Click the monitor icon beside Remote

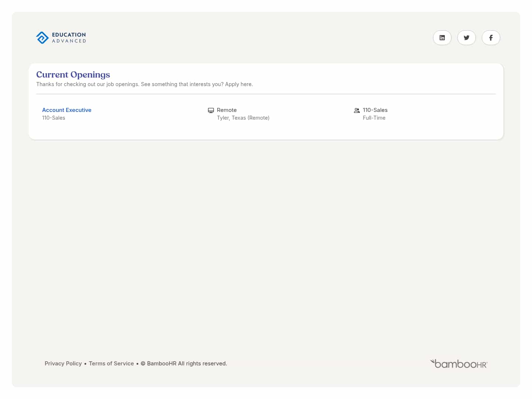point(211,110)
